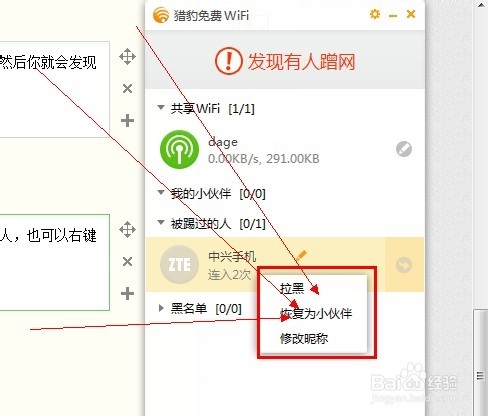
Task: Click the hotspot name dage
Action: point(223,142)
